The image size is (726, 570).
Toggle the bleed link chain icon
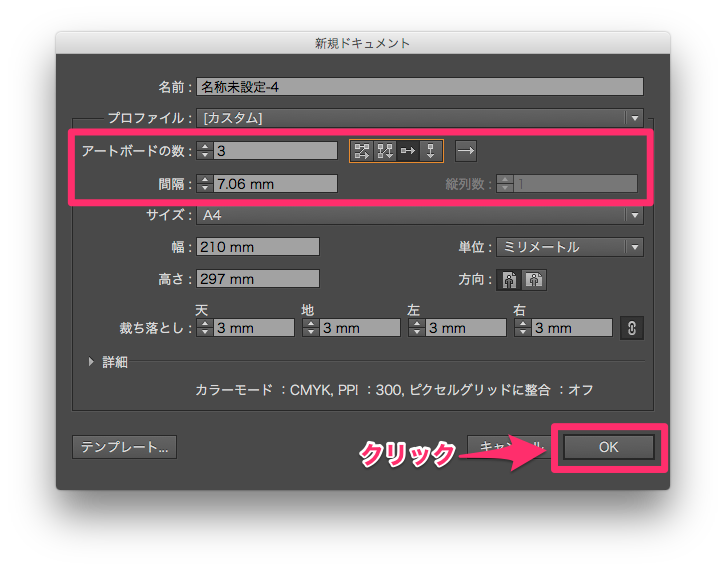click(x=632, y=328)
